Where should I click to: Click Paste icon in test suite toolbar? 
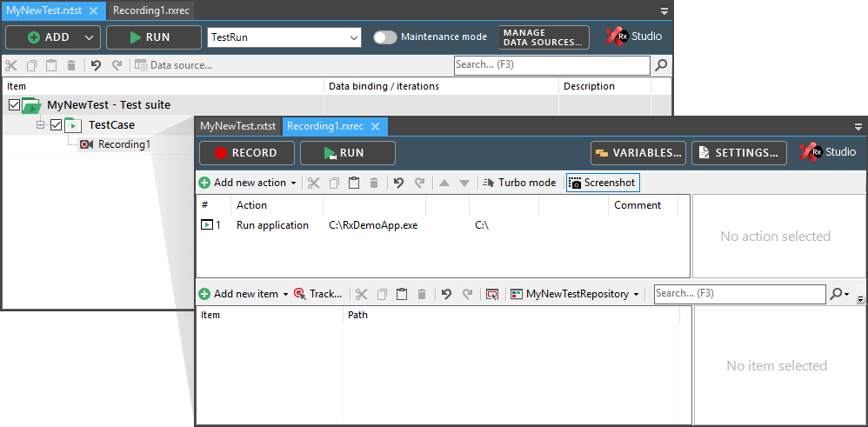point(51,65)
